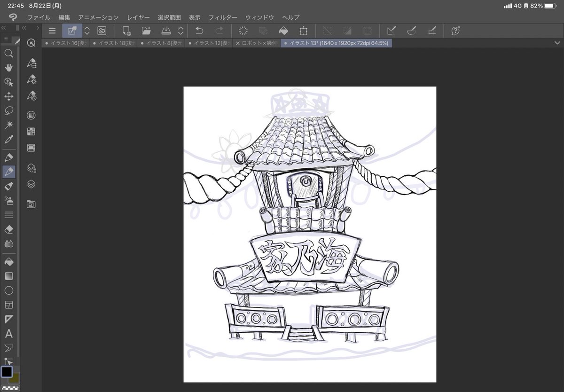Select the highlighted Pencil tool
Screen dimensions: 564x392
coord(8,172)
